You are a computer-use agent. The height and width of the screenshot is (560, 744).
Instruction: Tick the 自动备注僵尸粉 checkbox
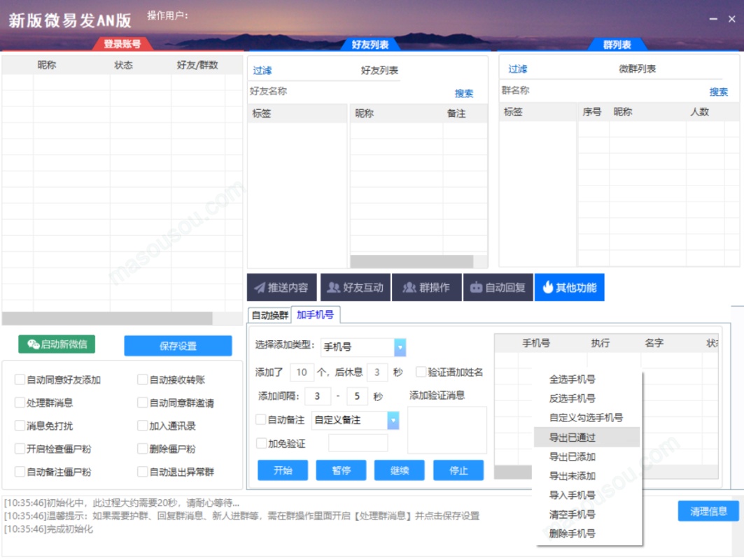[20, 472]
